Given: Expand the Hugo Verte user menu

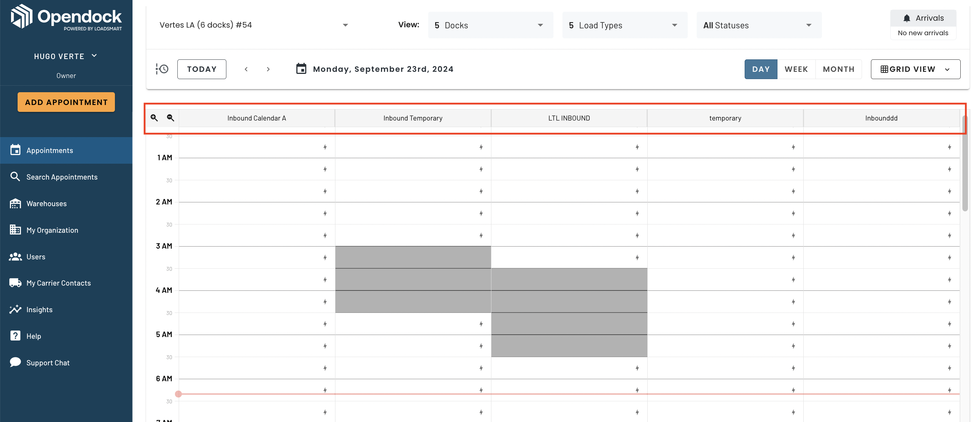Looking at the screenshot, I should click(66, 56).
